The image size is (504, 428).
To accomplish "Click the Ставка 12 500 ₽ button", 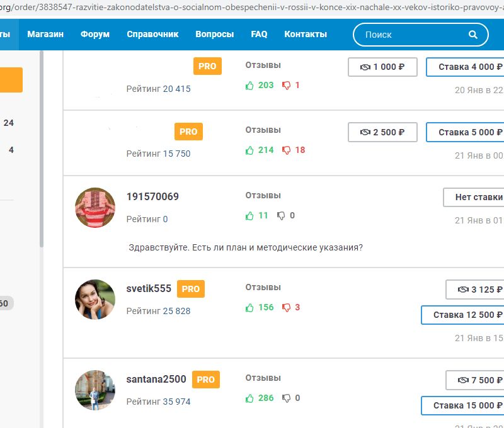I will tap(463, 315).
